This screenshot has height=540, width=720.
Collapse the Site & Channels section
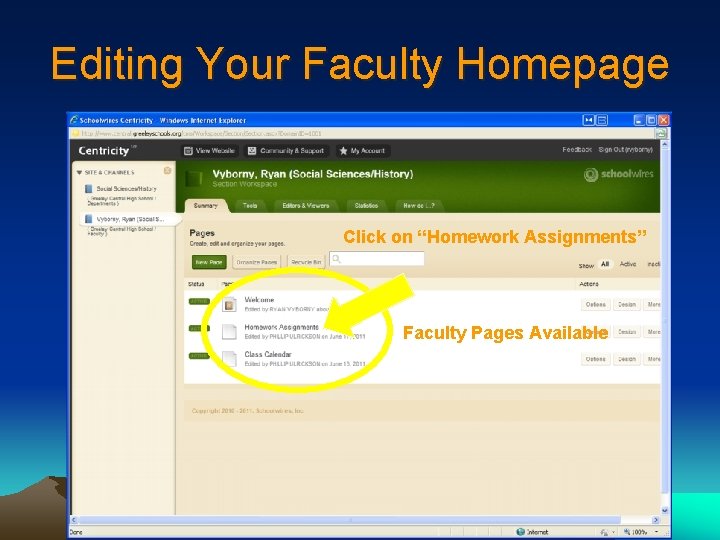pyautogui.click(x=79, y=173)
